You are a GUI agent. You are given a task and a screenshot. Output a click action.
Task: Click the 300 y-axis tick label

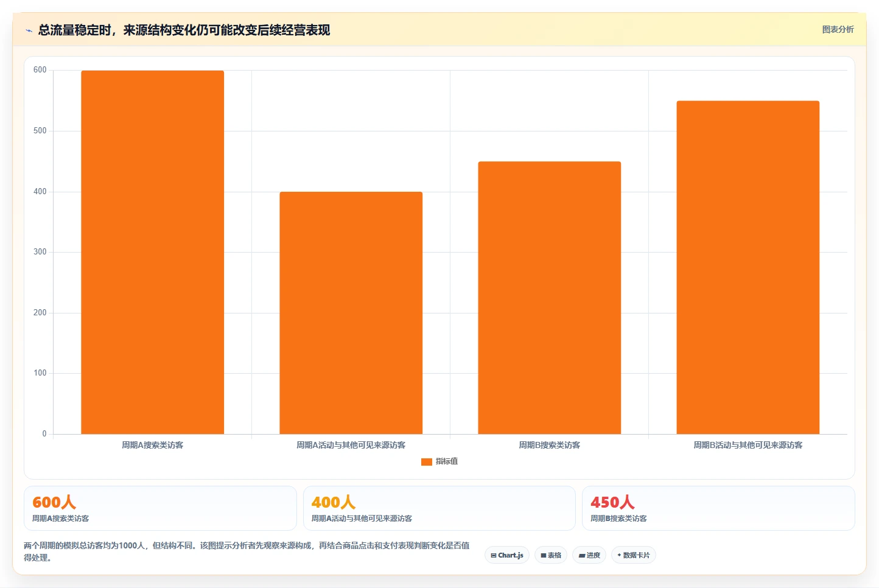(x=40, y=252)
